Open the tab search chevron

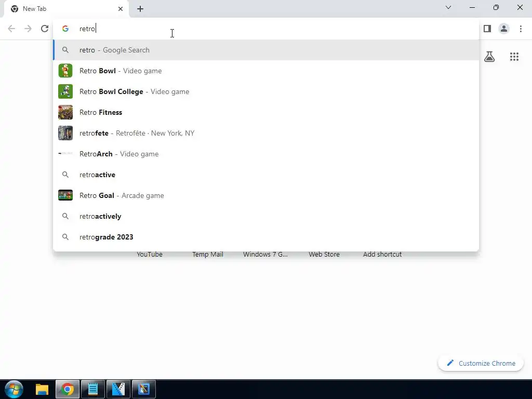(448, 7)
